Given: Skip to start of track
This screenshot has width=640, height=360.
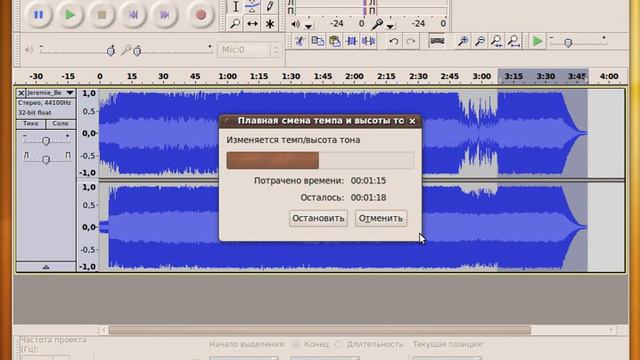Looking at the screenshot, I should pyautogui.click(x=133, y=15).
